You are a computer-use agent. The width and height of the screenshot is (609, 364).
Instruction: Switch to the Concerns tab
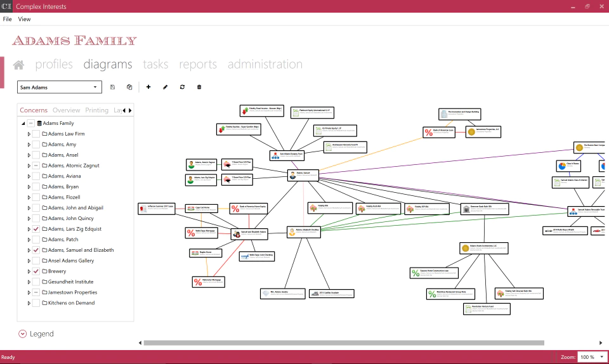(34, 110)
